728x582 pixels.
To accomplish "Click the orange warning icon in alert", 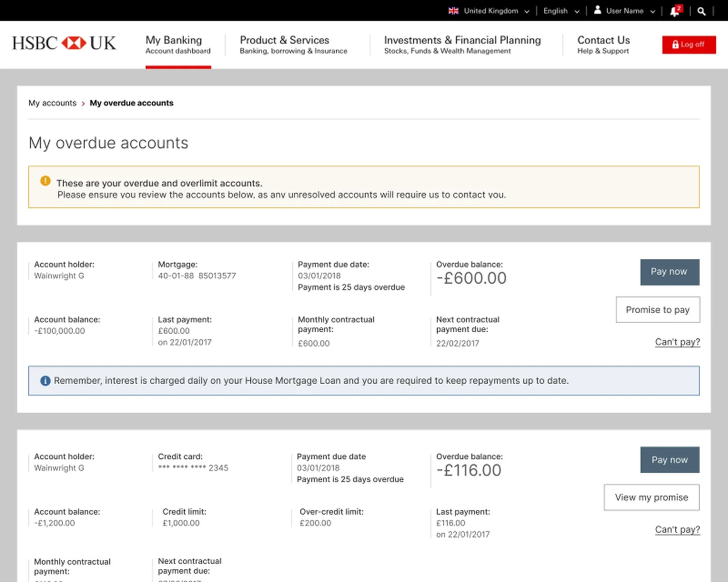I will click(x=45, y=181).
